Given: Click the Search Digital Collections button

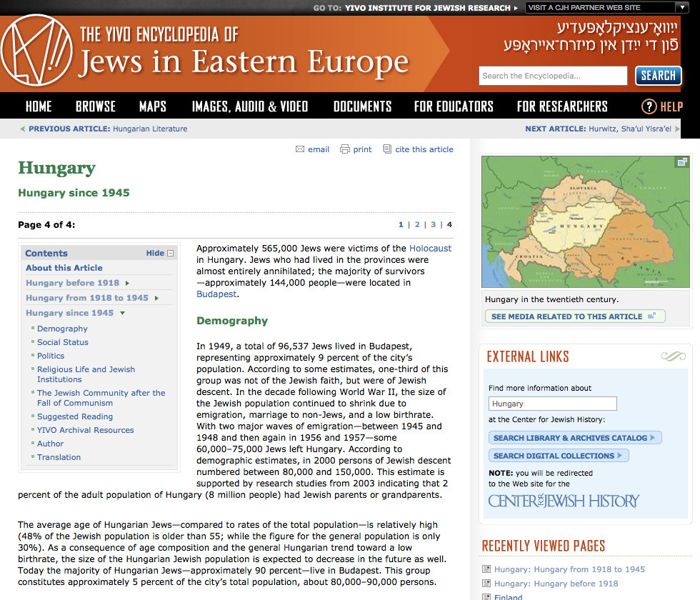Looking at the screenshot, I should tap(559, 455).
